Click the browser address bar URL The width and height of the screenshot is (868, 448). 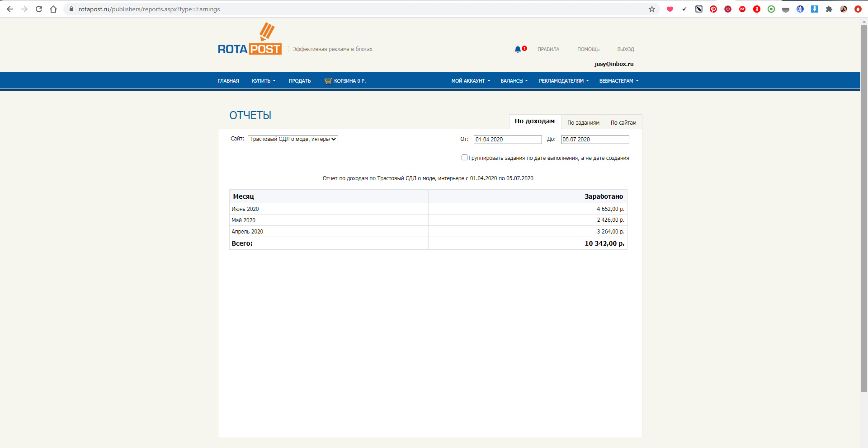(149, 9)
